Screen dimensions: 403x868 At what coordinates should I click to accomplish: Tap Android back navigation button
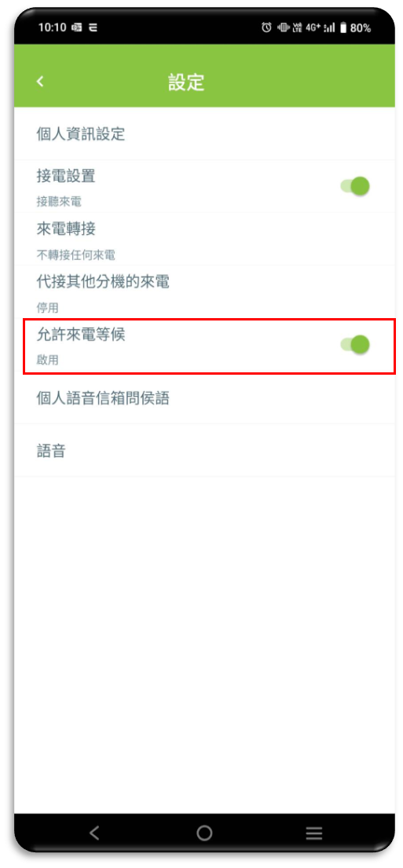coord(94,833)
